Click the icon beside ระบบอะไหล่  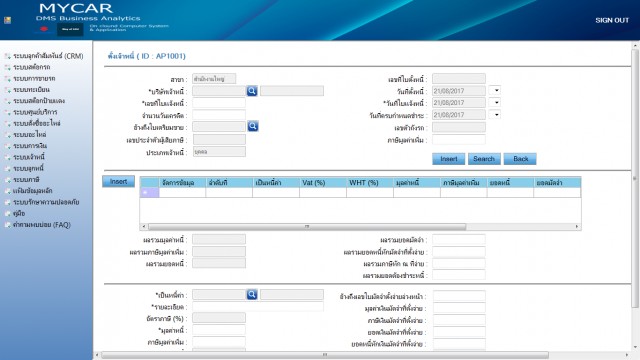[x=7, y=135]
